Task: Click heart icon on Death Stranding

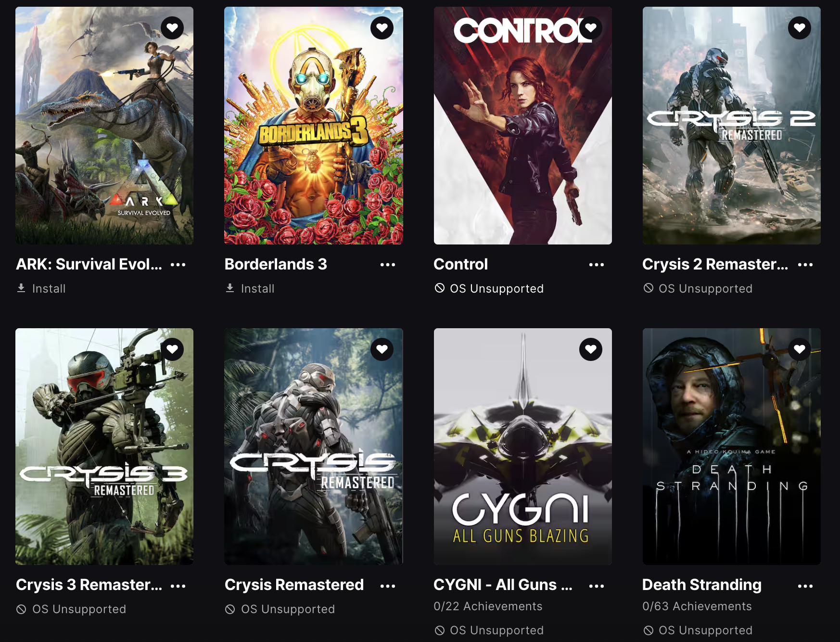Action: tap(800, 349)
